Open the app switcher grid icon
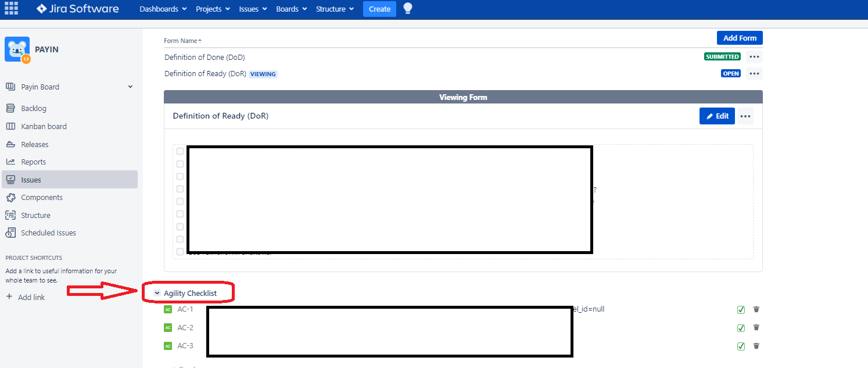The height and width of the screenshot is (368, 868). 11,8
